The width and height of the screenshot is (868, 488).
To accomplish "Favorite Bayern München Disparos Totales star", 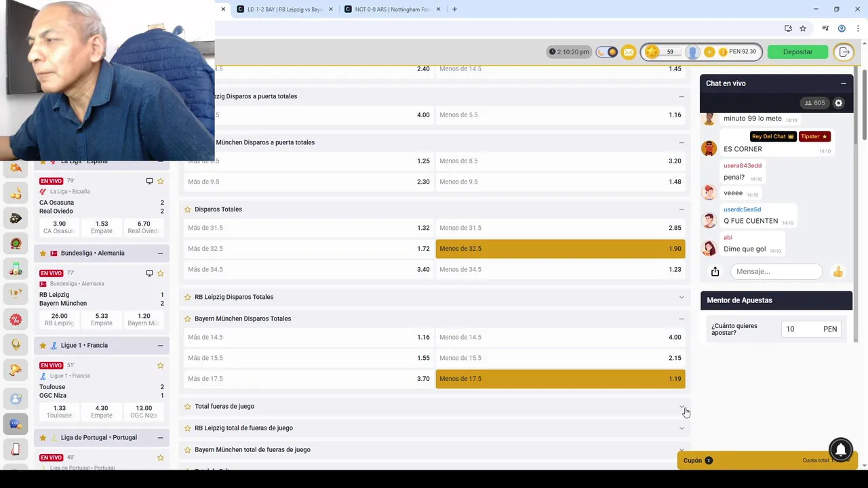I will tap(188, 319).
